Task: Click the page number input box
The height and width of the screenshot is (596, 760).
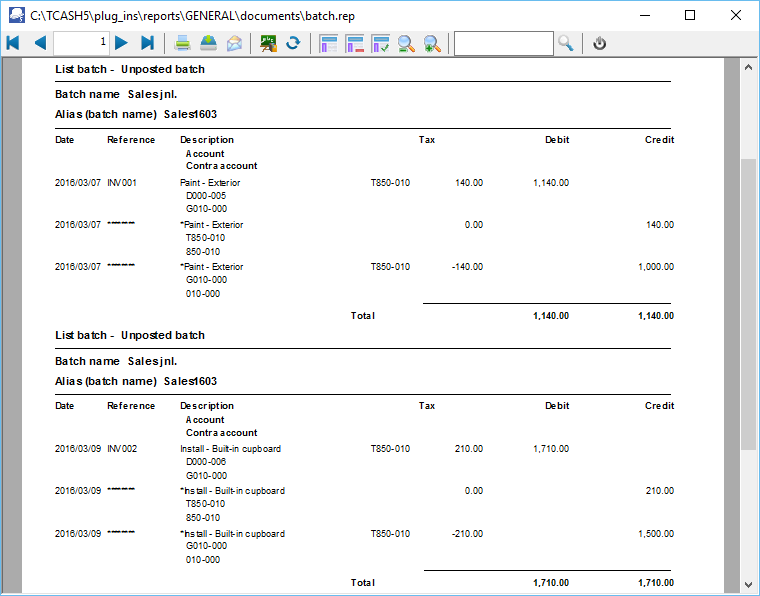Action: 81,43
